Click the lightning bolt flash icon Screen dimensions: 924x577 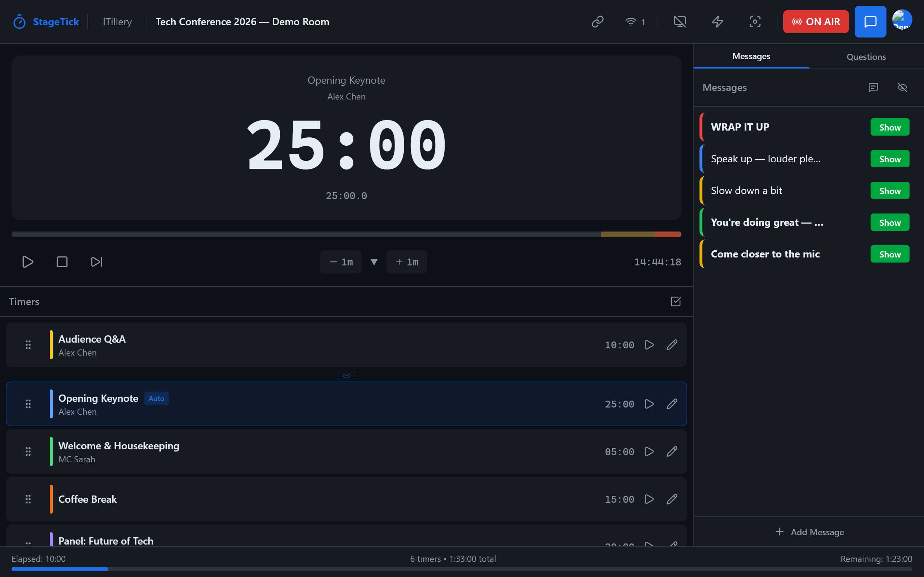click(x=718, y=22)
